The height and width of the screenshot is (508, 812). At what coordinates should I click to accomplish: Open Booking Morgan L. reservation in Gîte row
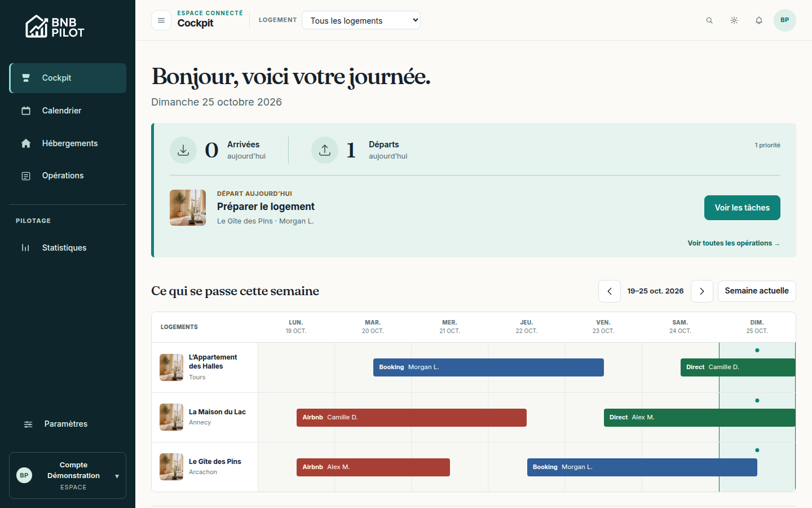click(x=642, y=467)
